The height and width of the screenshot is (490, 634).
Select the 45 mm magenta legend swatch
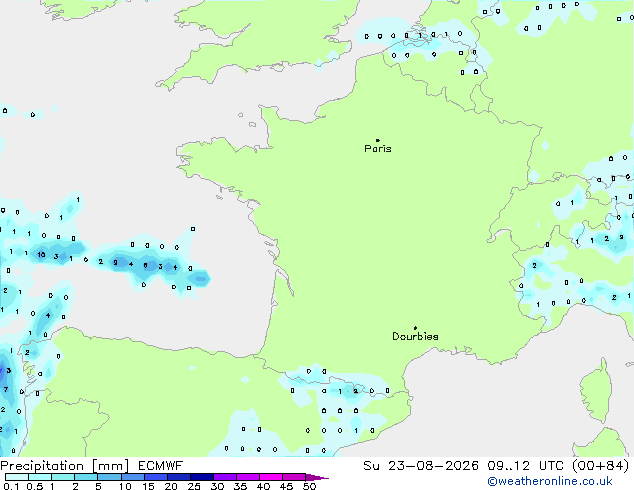point(294,477)
